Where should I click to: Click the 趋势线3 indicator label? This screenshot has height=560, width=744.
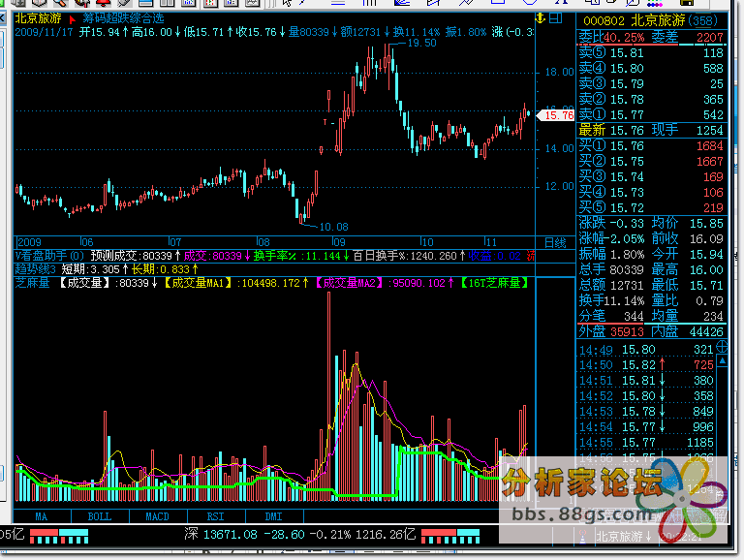point(35,268)
